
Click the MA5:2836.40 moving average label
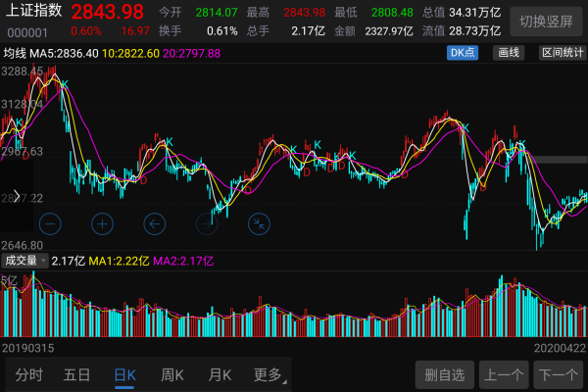pos(64,54)
